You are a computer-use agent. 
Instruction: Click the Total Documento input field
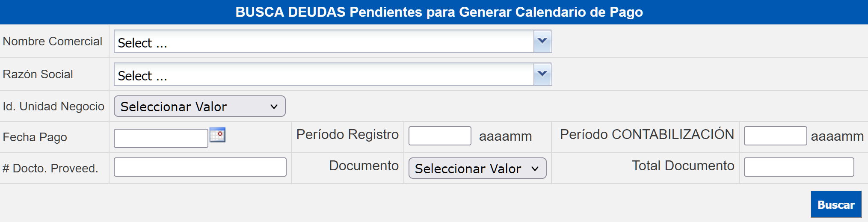(x=799, y=167)
